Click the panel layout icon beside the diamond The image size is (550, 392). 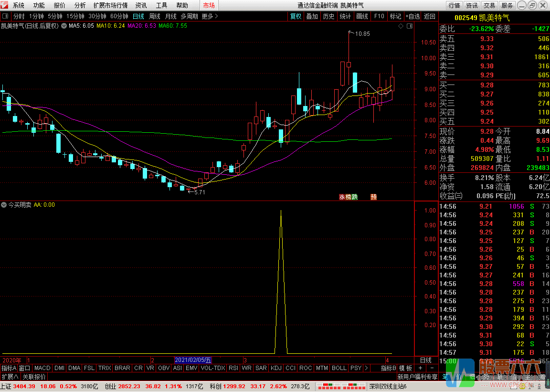(x=409, y=26)
